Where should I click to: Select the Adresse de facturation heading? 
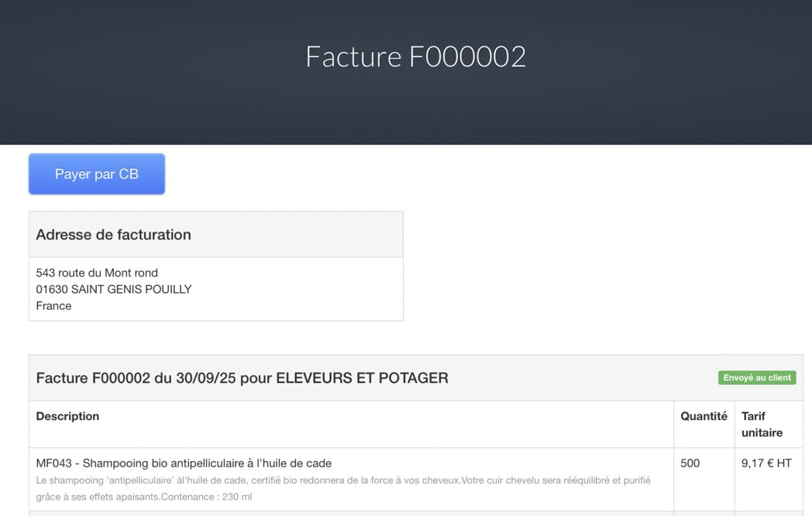coord(113,235)
